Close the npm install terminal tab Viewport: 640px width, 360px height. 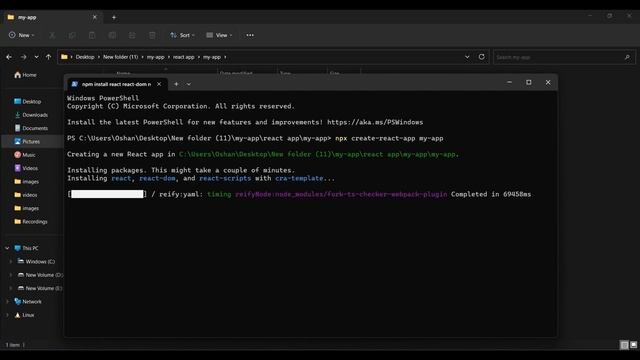(159, 84)
